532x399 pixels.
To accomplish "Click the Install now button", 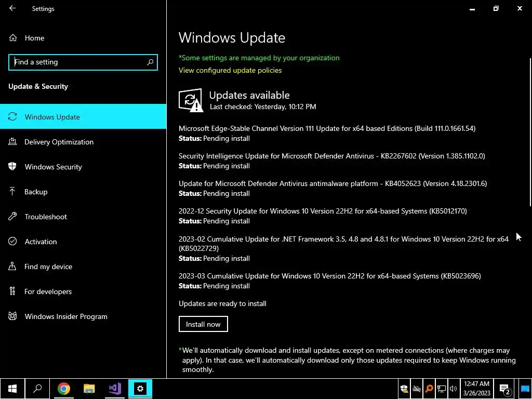I will (x=203, y=324).
